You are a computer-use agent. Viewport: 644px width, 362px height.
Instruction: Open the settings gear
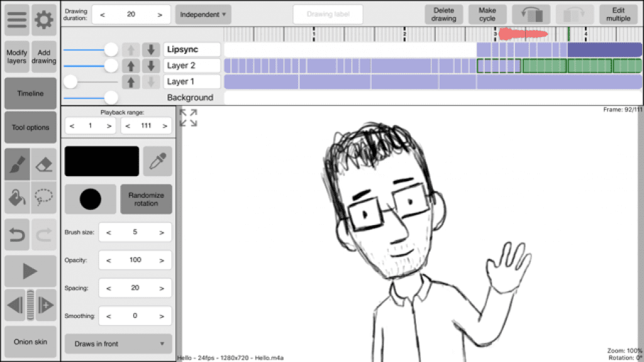click(x=43, y=19)
